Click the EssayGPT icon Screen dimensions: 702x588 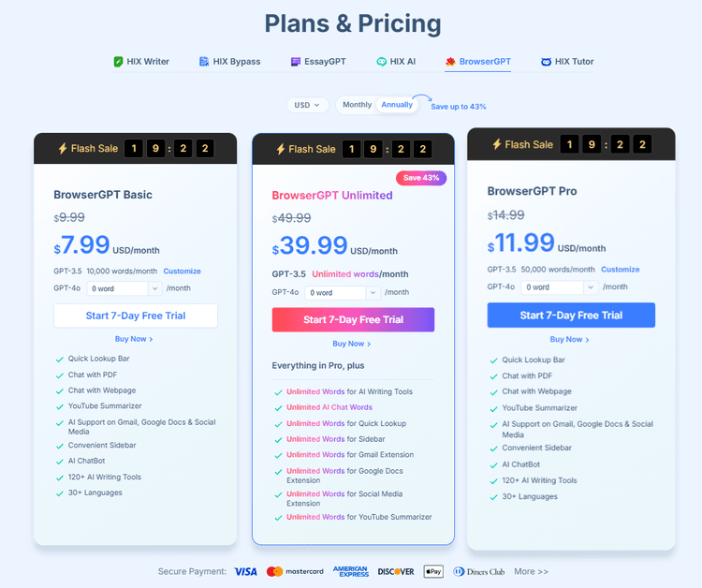pyautogui.click(x=296, y=62)
